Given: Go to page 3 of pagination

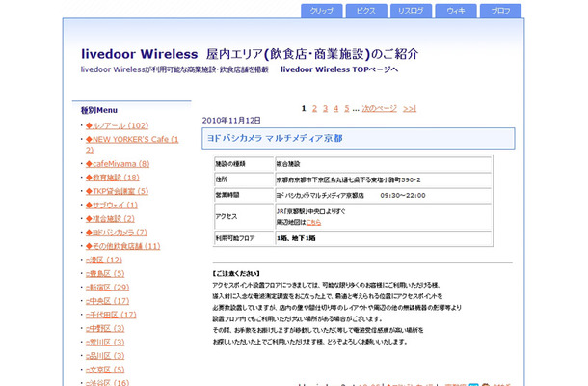Looking at the screenshot, I should tap(325, 108).
